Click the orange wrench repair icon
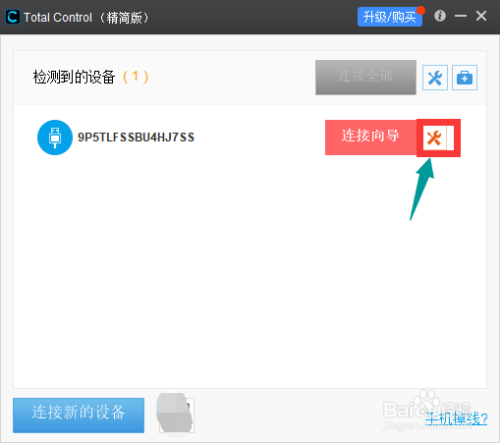500x443 pixels. [434, 138]
